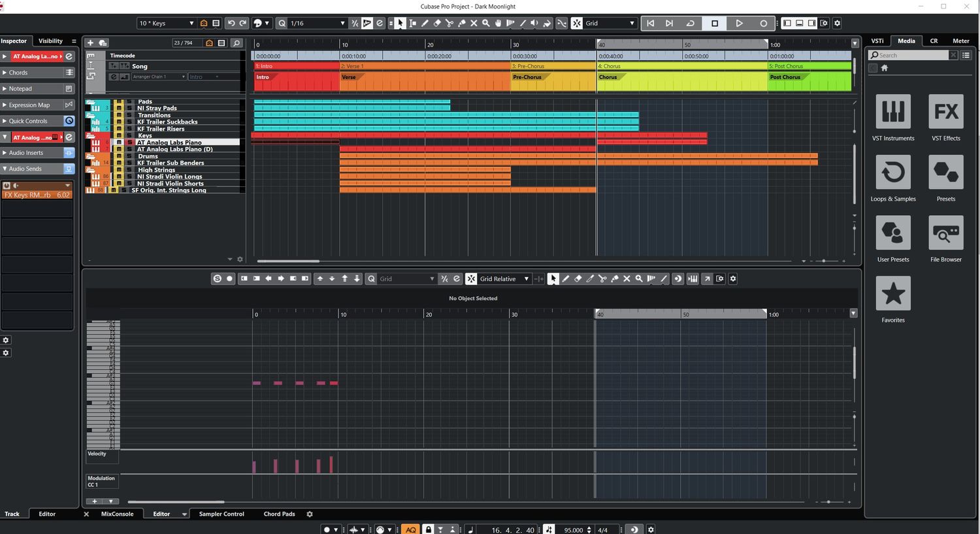
Task: Select the Split scissors tool in main toolbar
Action: 449,23
